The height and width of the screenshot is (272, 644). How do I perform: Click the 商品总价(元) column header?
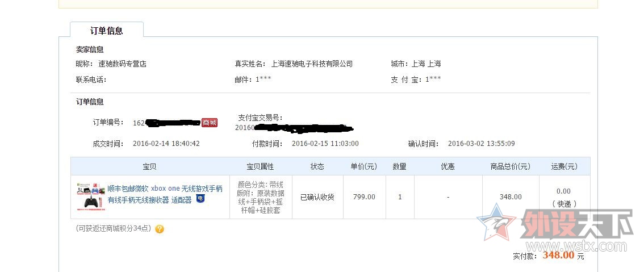(511, 166)
